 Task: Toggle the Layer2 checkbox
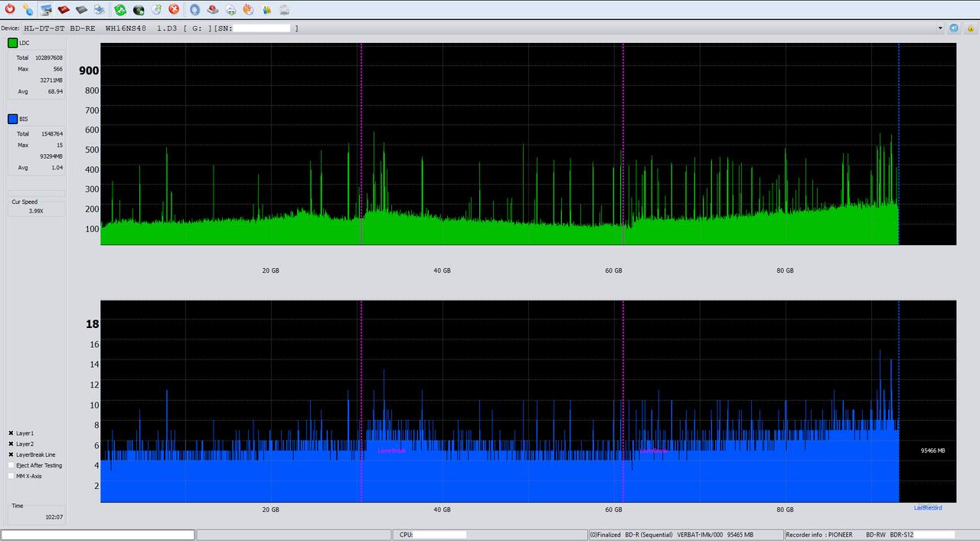(11, 444)
